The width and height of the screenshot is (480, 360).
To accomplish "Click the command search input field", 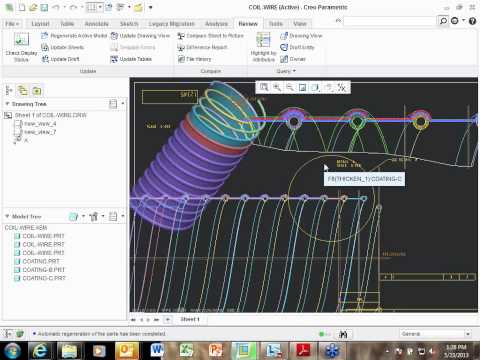I will pyautogui.click(x=389, y=21).
